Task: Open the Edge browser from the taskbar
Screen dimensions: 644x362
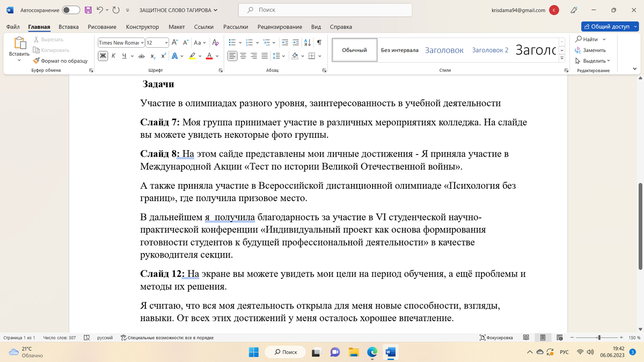Action: [372, 352]
